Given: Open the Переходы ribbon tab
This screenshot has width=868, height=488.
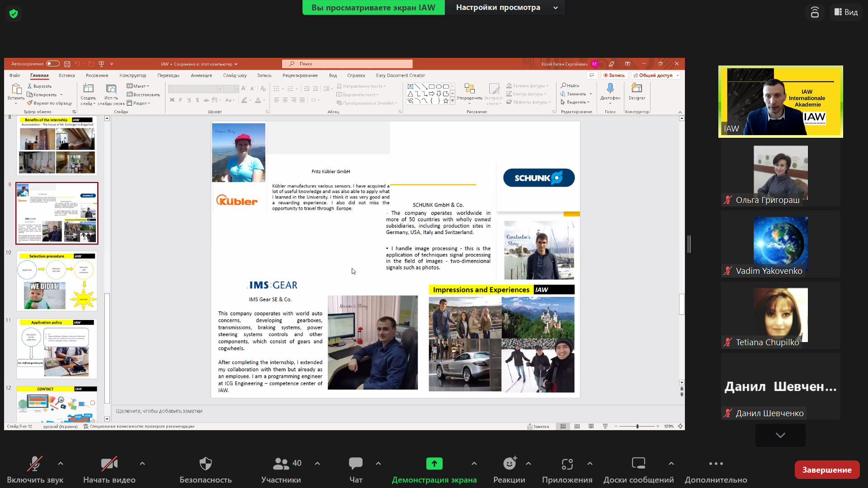Looking at the screenshot, I should [x=168, y=75].
